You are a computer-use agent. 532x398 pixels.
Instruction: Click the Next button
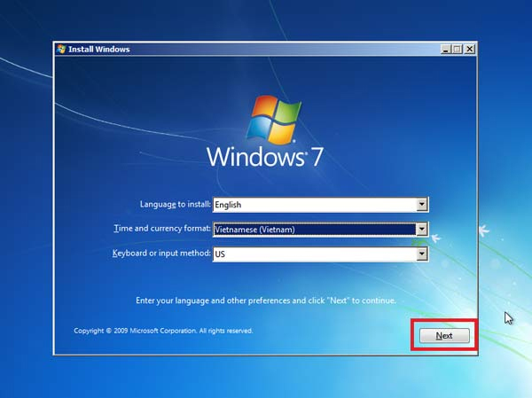(444, 336)
